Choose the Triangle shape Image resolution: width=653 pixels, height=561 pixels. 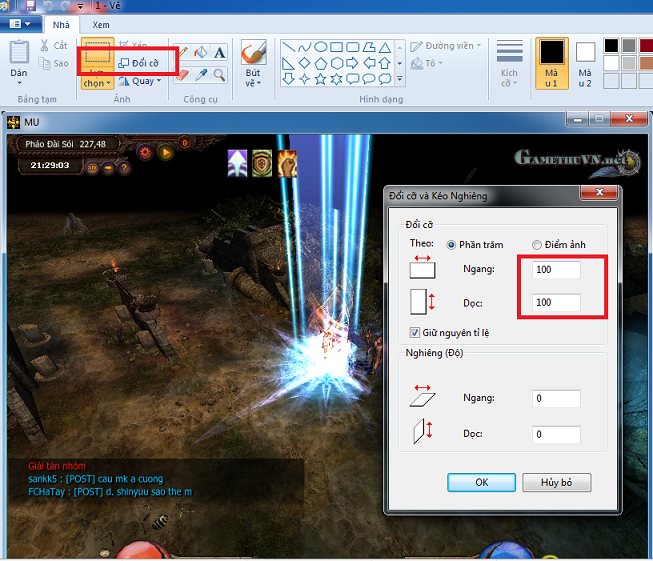pos(385,47)
